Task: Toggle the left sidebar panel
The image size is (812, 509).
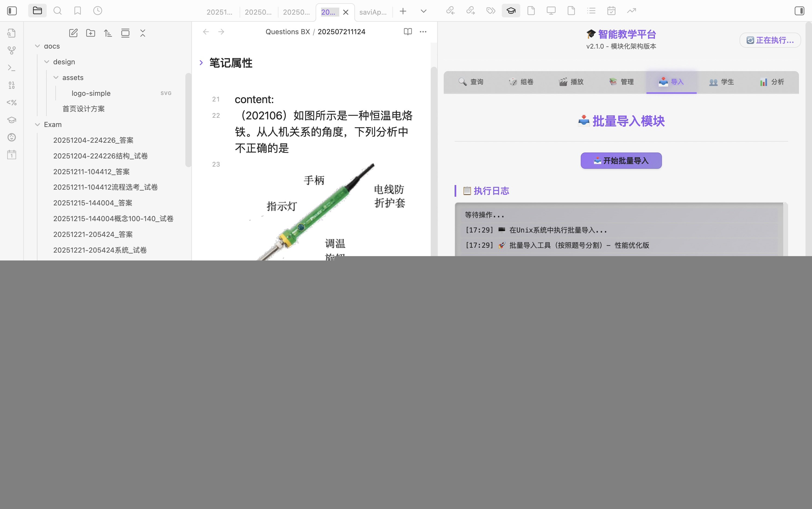Action: pos(12,11)
